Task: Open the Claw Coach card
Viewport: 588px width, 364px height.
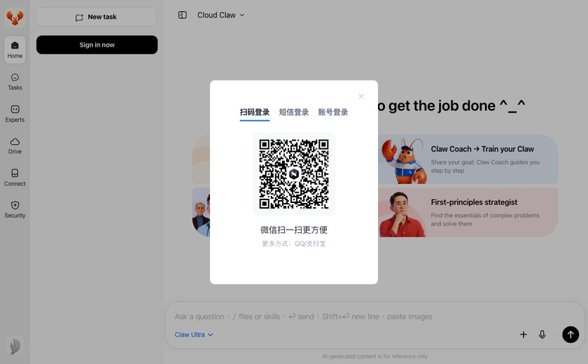Action: tap(468, 160)
